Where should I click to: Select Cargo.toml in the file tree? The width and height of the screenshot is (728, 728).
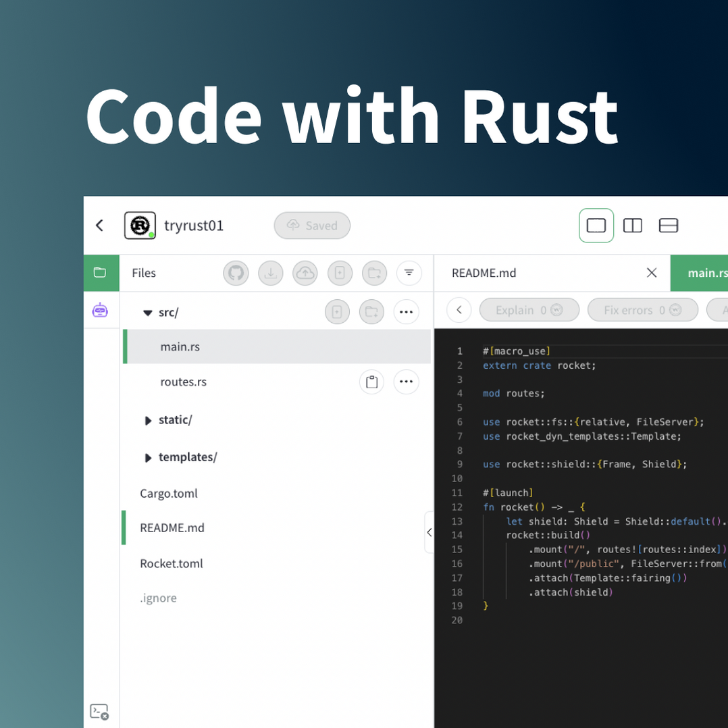168,493
